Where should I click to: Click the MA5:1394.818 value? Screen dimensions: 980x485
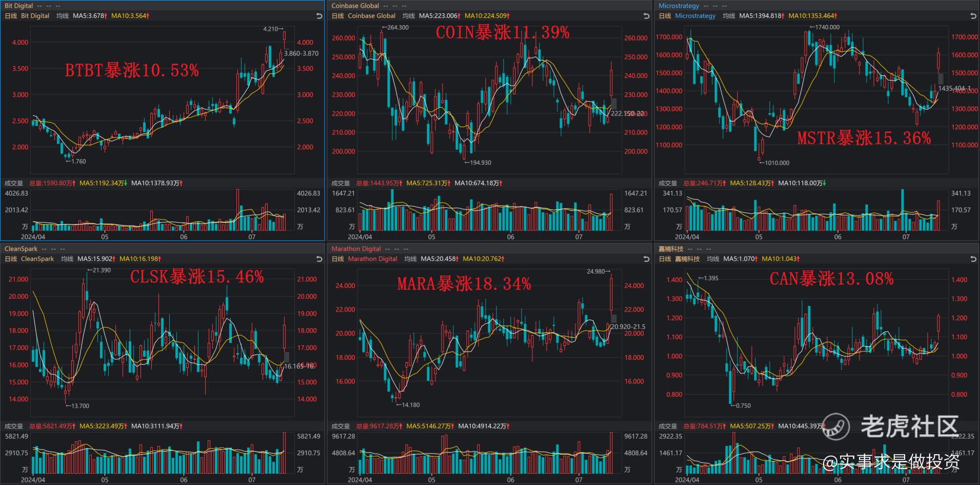(x=762, y=16)
